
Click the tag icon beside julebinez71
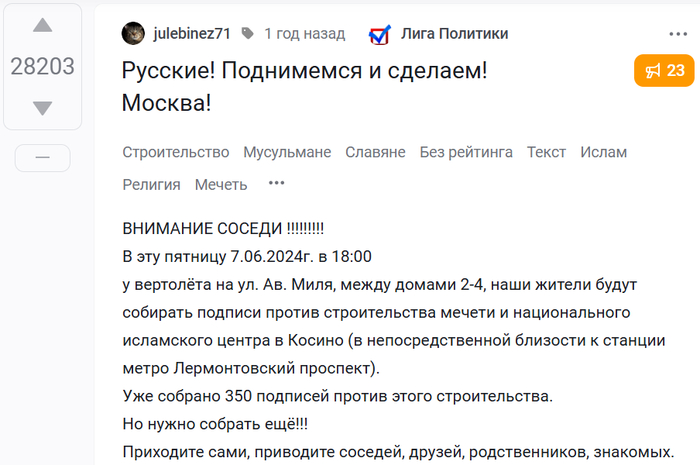tap(247, 33)
